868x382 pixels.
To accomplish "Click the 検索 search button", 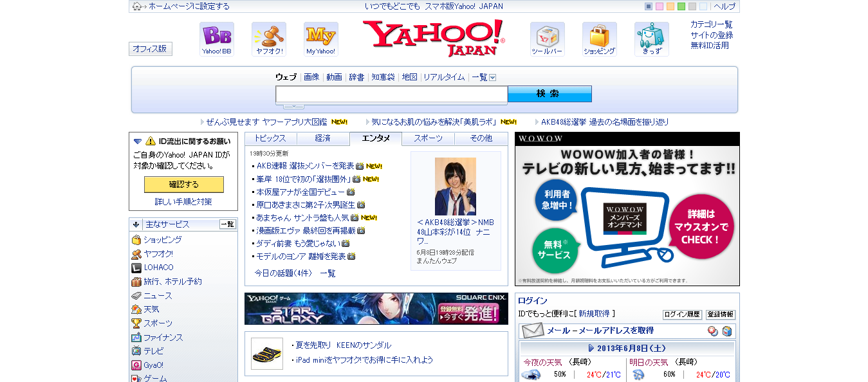I will coord(549,94).
